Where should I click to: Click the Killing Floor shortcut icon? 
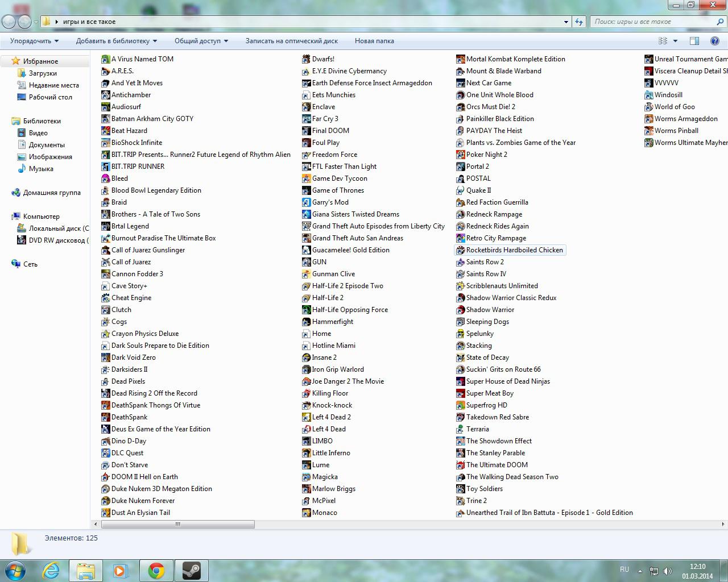[x=307, y=393]
